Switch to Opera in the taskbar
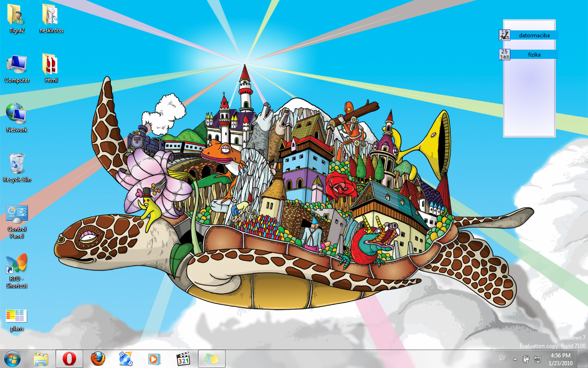Screen dimensions: 588x368 69,359
